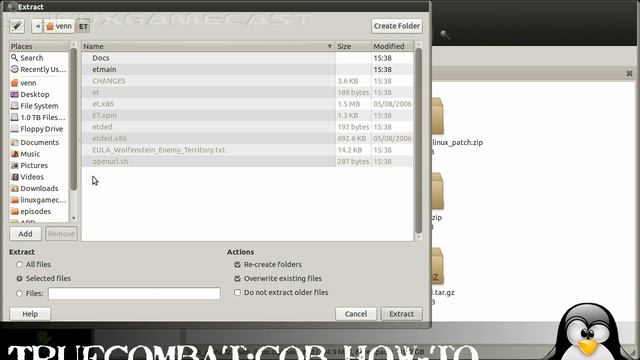Open linuxgamecast bookmark in Places
The width and height of the screenshot is (640, 360).
39,200
